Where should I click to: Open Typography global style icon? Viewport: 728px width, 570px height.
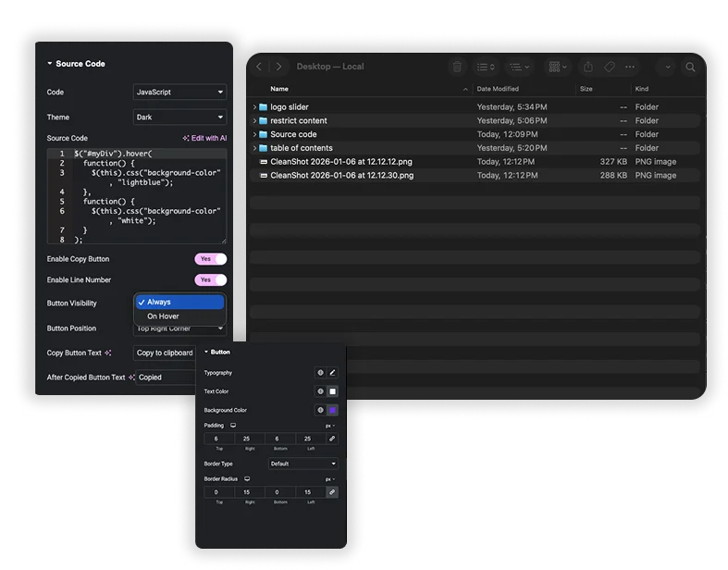320,373
